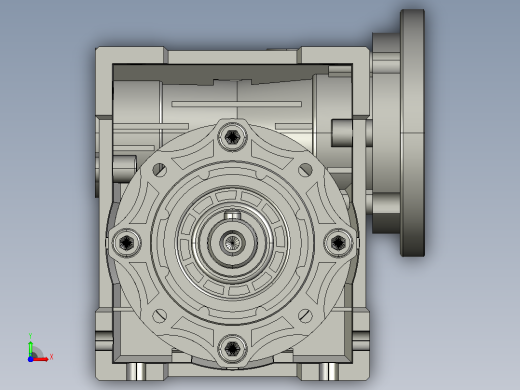This screenshot has height=390, width=520.
Task: Select the top hex socket bolt on the cover
Action: [232, 136]
